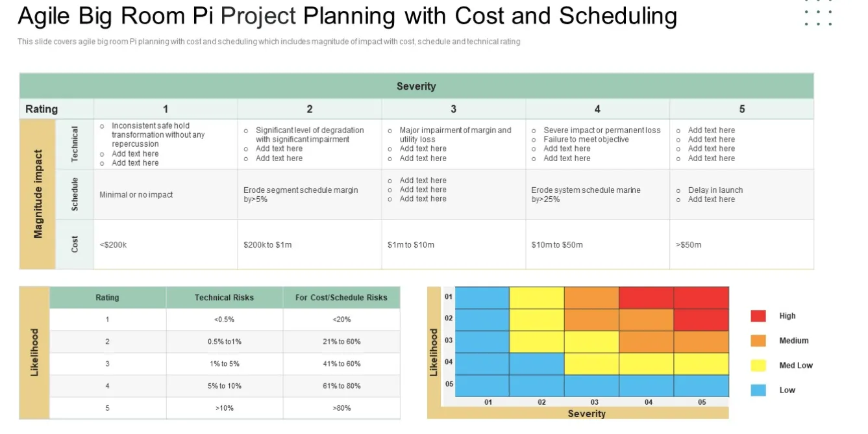This screenshot has width=868, height=434.
Task: Click the Severity axis label under matrix
Action: coord(586,413)
